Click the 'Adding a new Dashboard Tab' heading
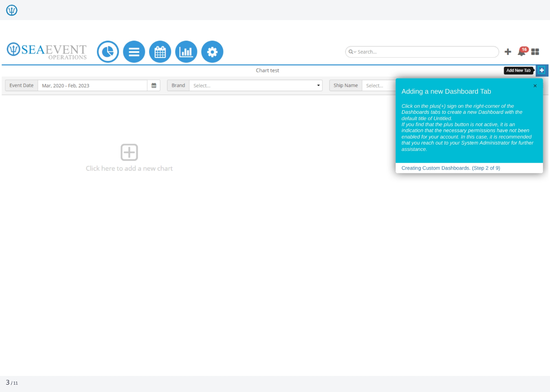 click(x=446, y=91)
